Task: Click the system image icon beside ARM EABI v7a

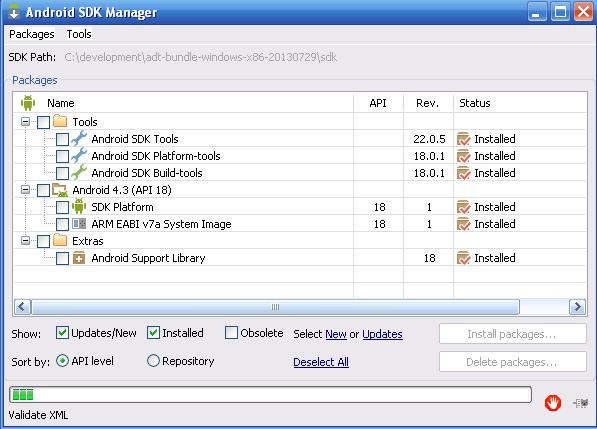Action: click(x=79, y=223)
